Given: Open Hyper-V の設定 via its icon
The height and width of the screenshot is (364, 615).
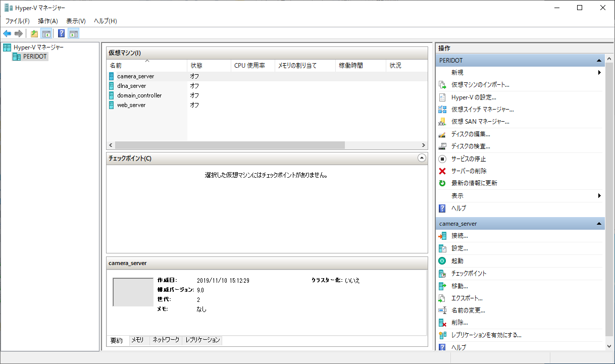Looking at the screenshot, I should [442, 97].
